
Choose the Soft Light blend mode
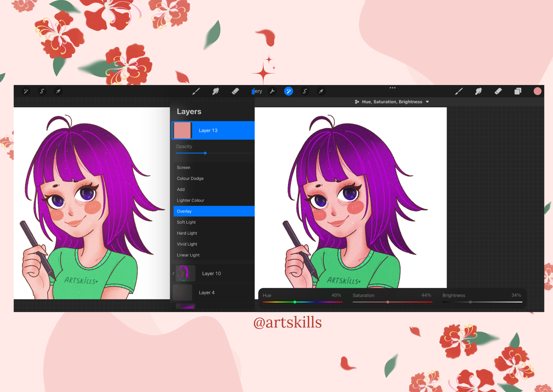pos(214,222)
